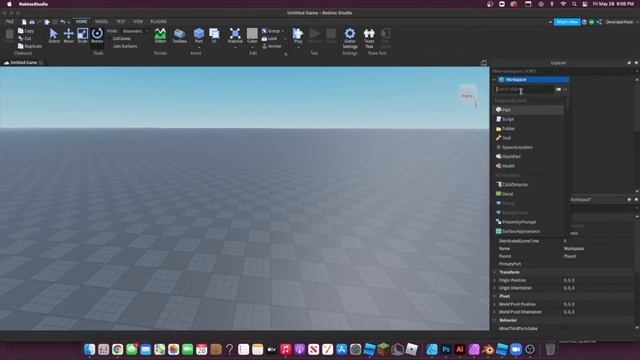This screenshot has width=640, height=360.
Task: Open the Mode Geometric dropdown
Action: pos(134,31)
